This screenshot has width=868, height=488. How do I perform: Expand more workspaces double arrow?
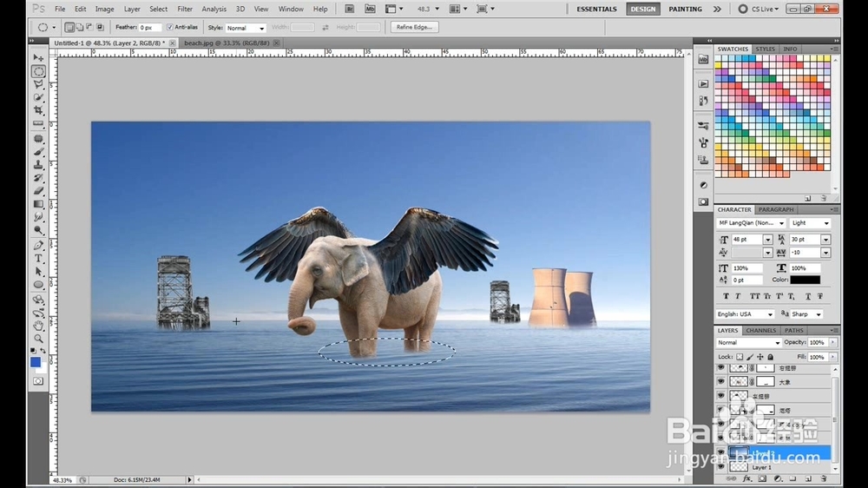coord(718,9)
